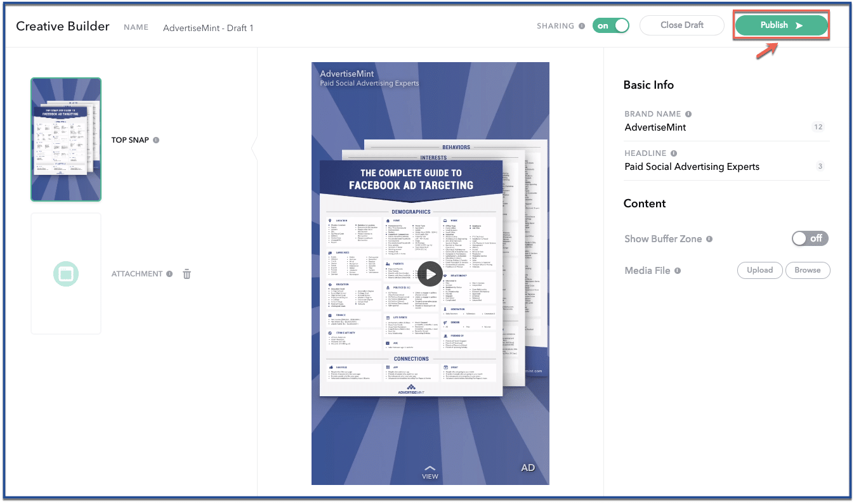Screen dimensions: 854x504
Task: Click the Attachment info icon
Action: 169,274
